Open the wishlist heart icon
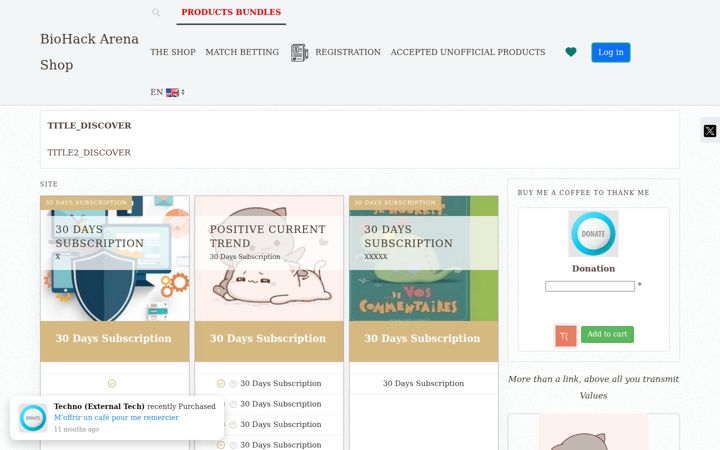 point(571,52)
